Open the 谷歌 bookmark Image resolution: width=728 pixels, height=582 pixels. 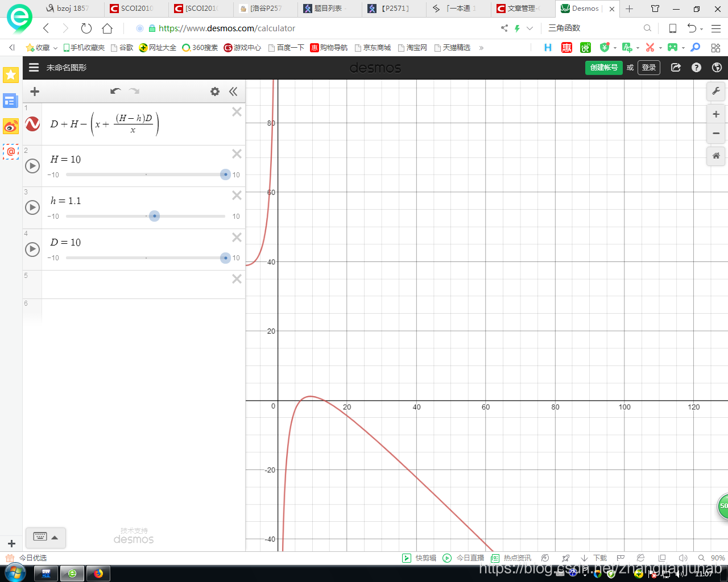click(x=122, y=48)
